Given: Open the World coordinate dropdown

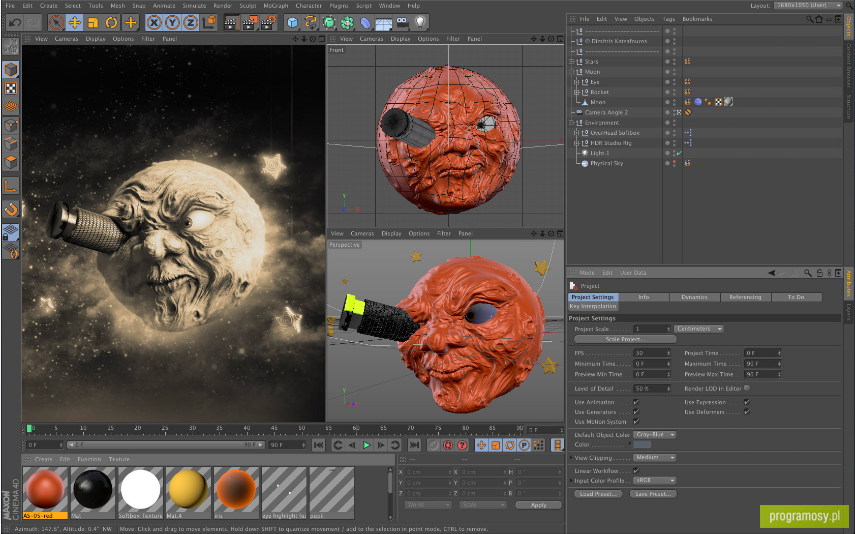Looking at the screenshot, I should click(428, 505).
